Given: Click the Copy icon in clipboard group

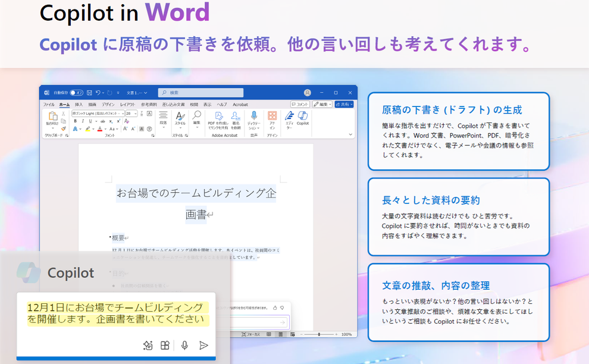Looking at the screenshot, I should pos(64,121).
